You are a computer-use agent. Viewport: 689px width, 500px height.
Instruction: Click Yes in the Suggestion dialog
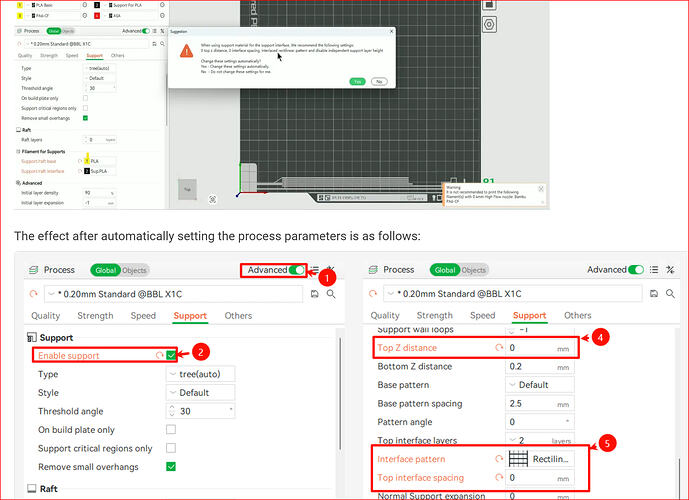[x=357, y=82]
